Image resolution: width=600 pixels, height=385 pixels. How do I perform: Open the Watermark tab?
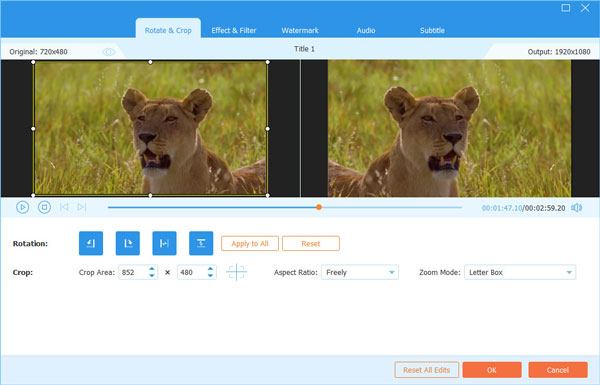pos(300,30)
